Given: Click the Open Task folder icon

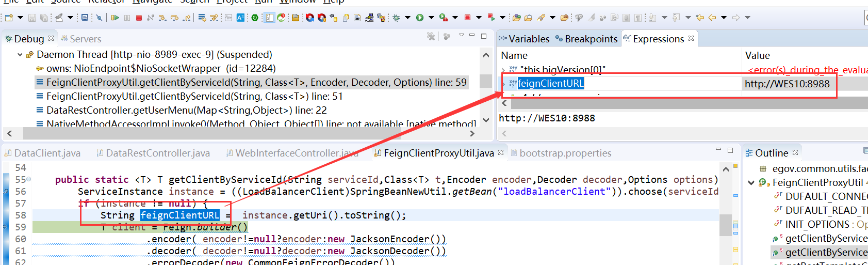Looking at the screenshot, I should [x=528, y=18].
